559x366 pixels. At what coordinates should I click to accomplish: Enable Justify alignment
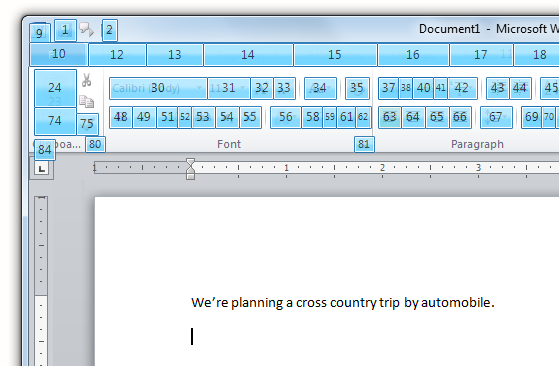pos(460,117)
